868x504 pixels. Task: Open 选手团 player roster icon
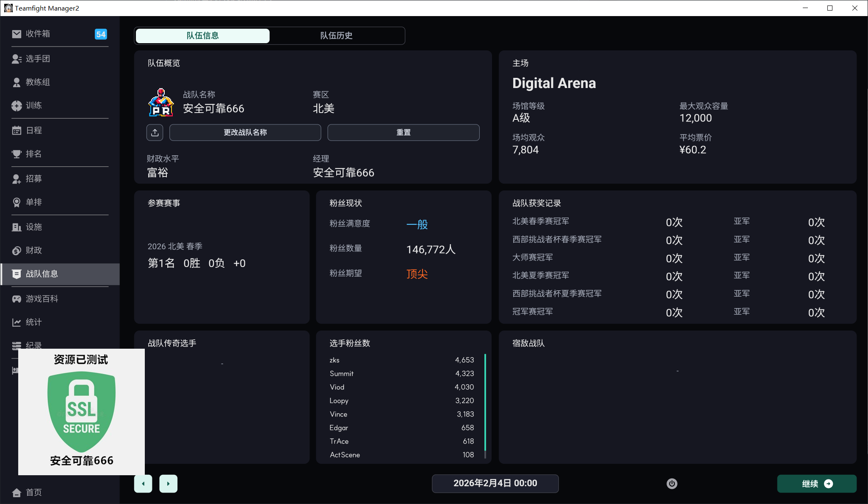click(17, 59)
